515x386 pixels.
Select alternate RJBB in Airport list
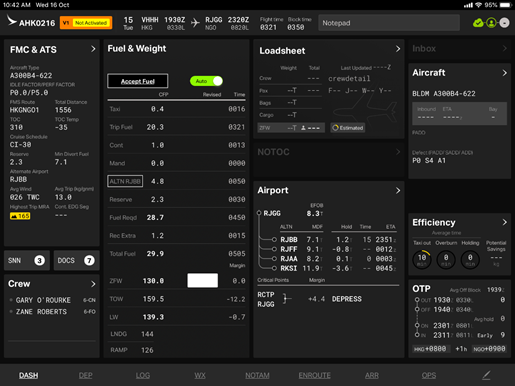tap(289, 240)
